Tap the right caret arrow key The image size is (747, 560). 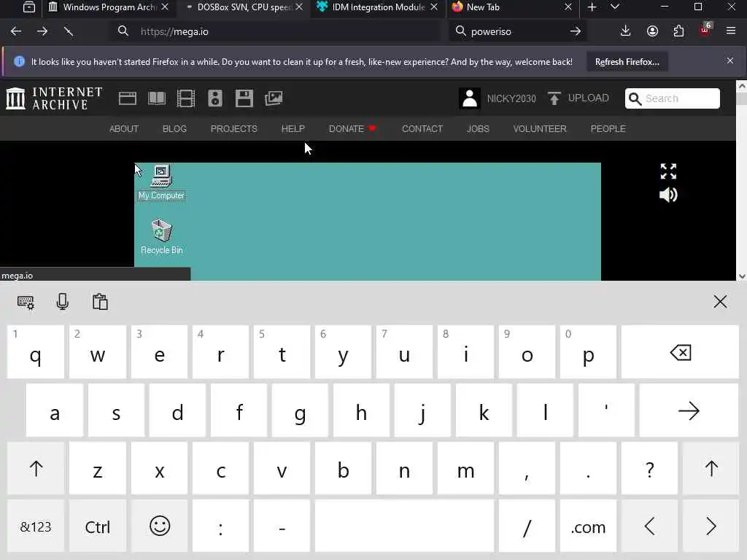(x=711, y=526)
